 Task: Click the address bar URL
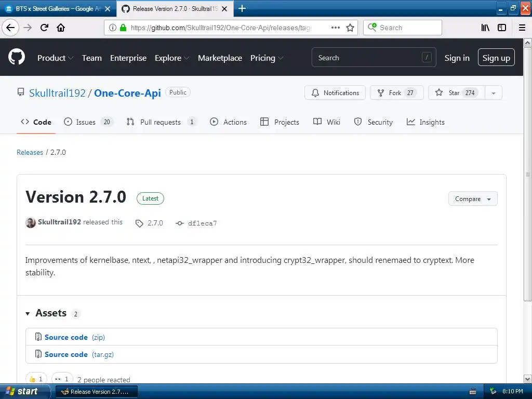tap(220, 28)
